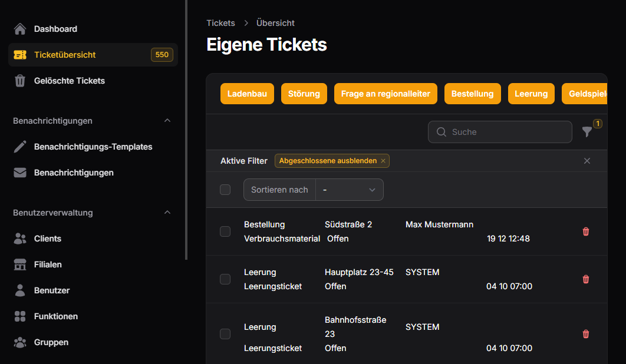Click the Übersicht breadcrumb link
This screenshot has width=626, height=364.
click(275, 23)
